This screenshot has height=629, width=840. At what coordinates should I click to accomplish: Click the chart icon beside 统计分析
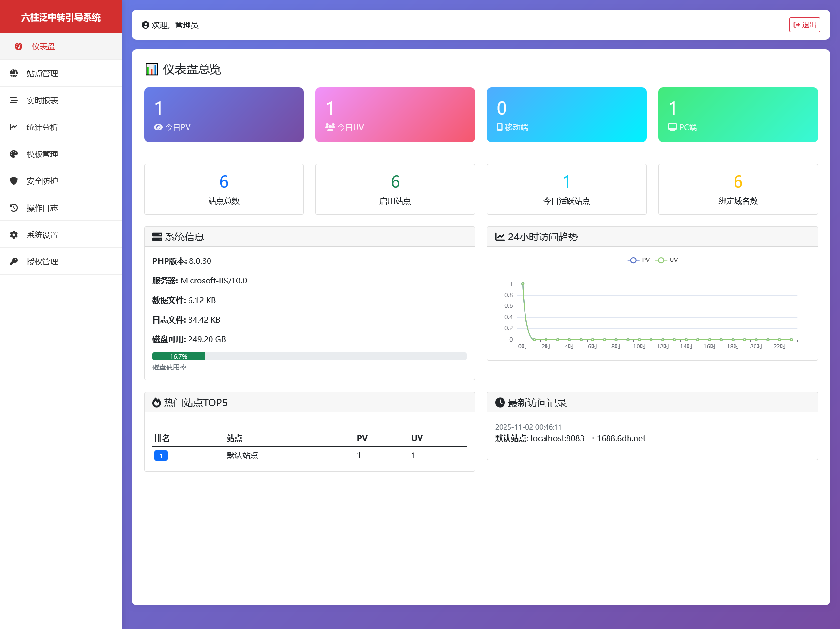(x=14, y=127)
